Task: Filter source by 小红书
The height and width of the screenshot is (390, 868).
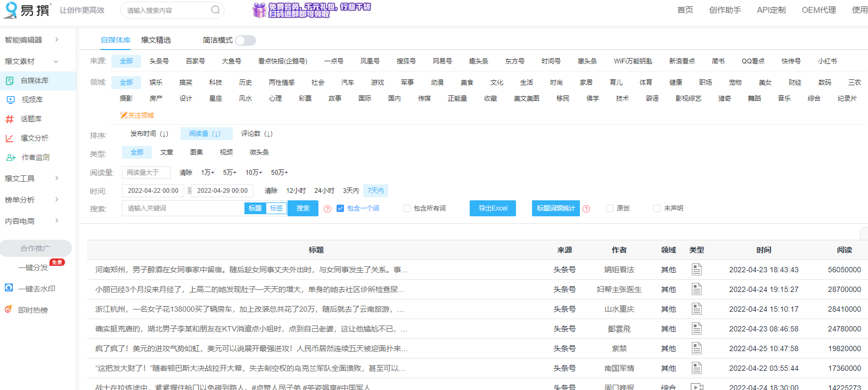Action: (x=828, y=61)
